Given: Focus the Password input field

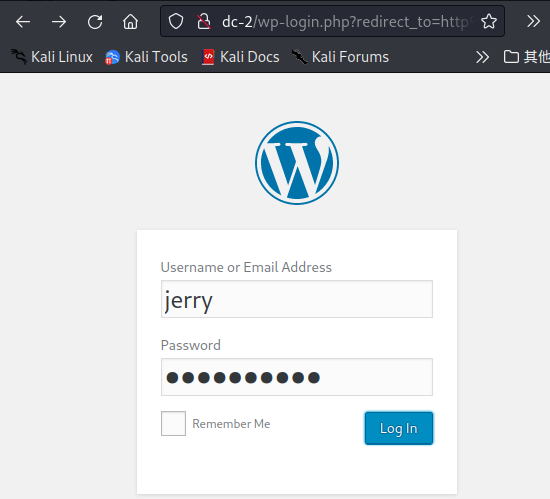Looking at the screenshot, I should pyautogui.click(x=297, y=377).
